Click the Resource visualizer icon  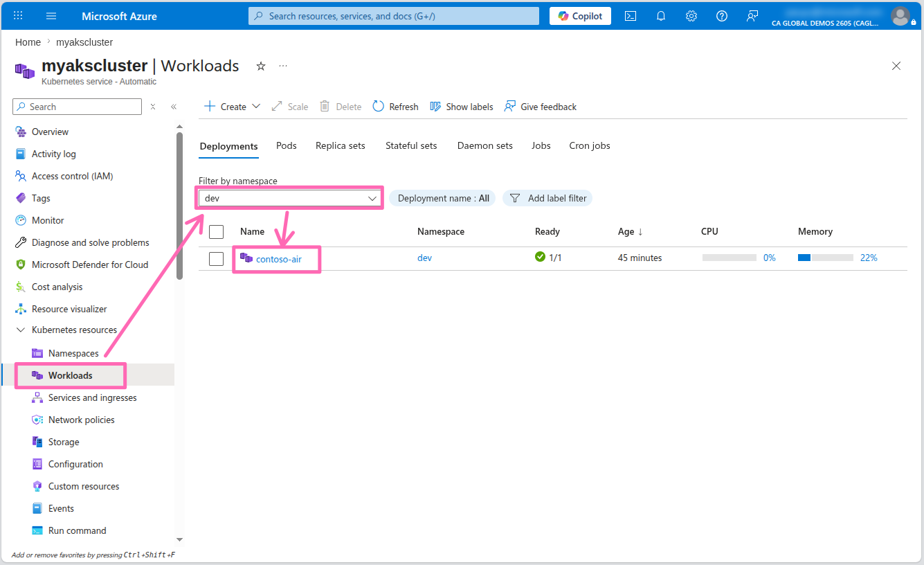[x=21, y=309]
